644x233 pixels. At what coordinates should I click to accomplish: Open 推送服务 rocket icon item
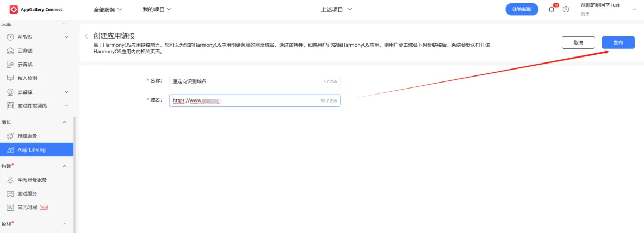pyautogui.click(x=10, y=136)
